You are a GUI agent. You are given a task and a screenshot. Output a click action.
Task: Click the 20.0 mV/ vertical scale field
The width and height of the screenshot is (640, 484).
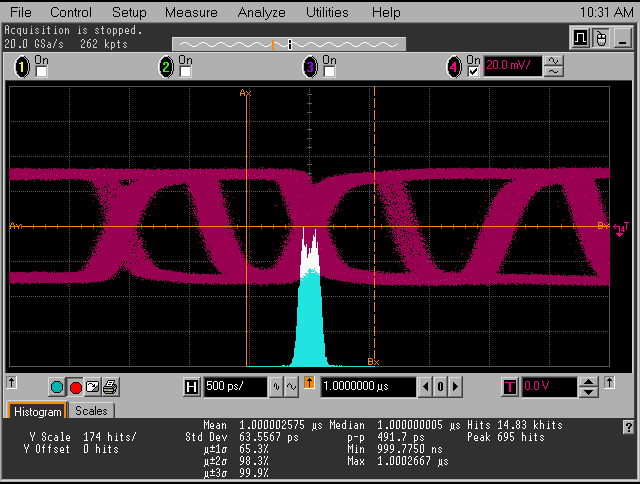(x=512, y=66)
